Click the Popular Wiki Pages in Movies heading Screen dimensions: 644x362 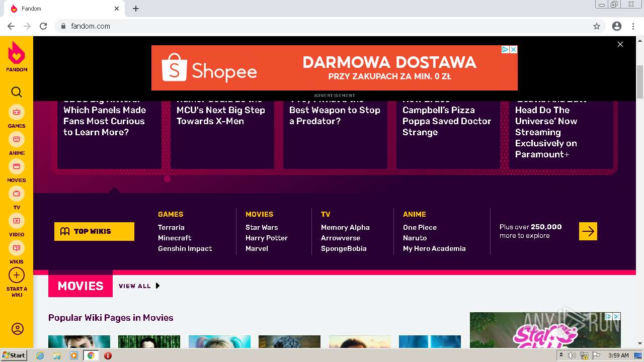[111, 318]
